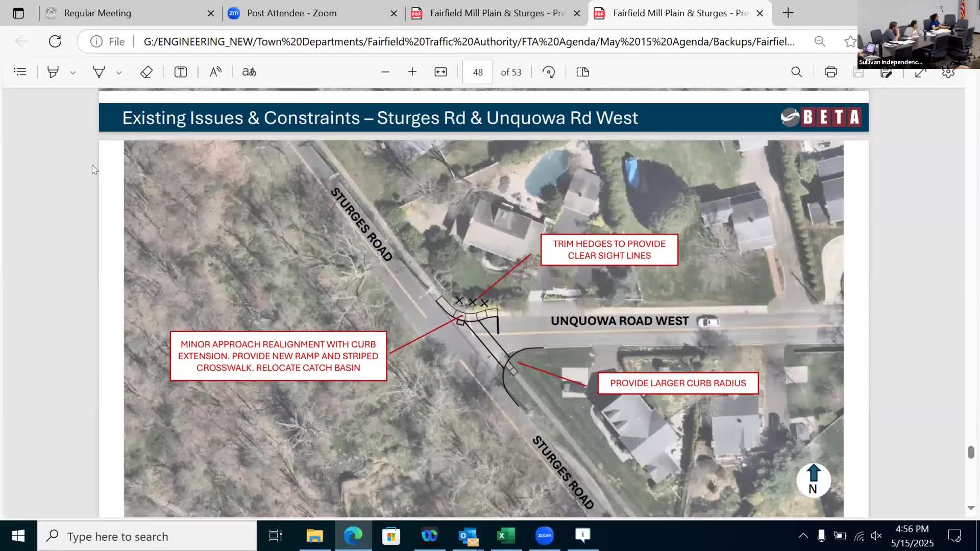The width and height of the screenshot is (980, 551).
Task: Open the PDF settings and more menu
Action: (x=948, y=71)
